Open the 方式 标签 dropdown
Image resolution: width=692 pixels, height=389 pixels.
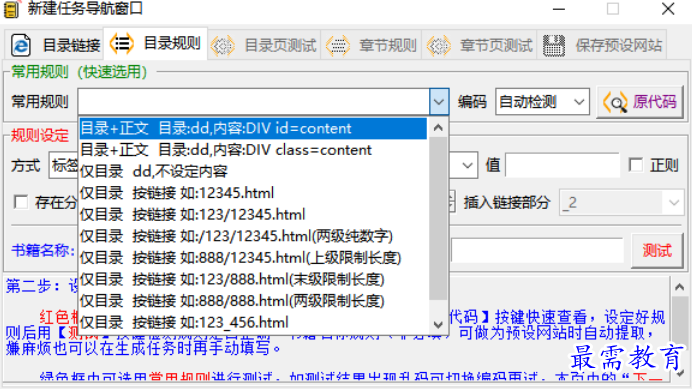click(64, 166)
